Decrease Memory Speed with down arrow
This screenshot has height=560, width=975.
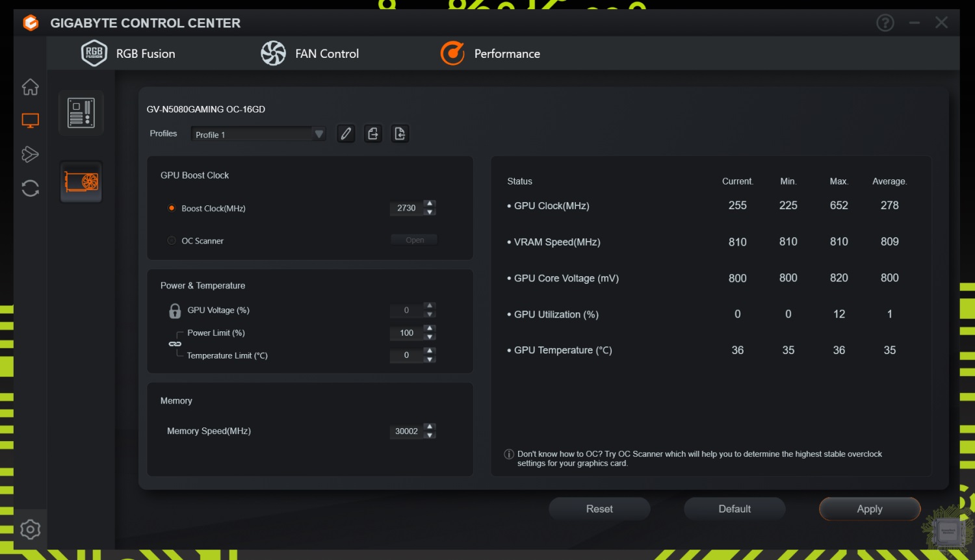point(430,435)
